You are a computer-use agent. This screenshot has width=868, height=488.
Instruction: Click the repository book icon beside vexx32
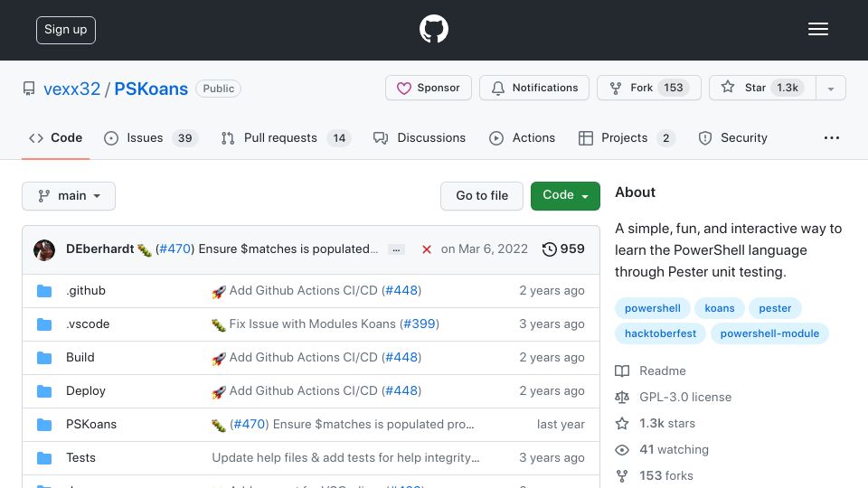click(x=29, y=89)
